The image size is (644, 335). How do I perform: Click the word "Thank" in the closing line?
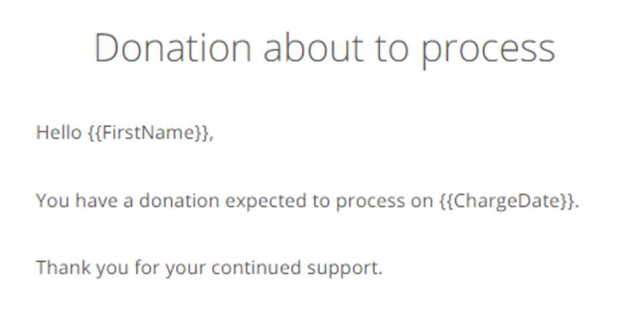pos(63,267)
